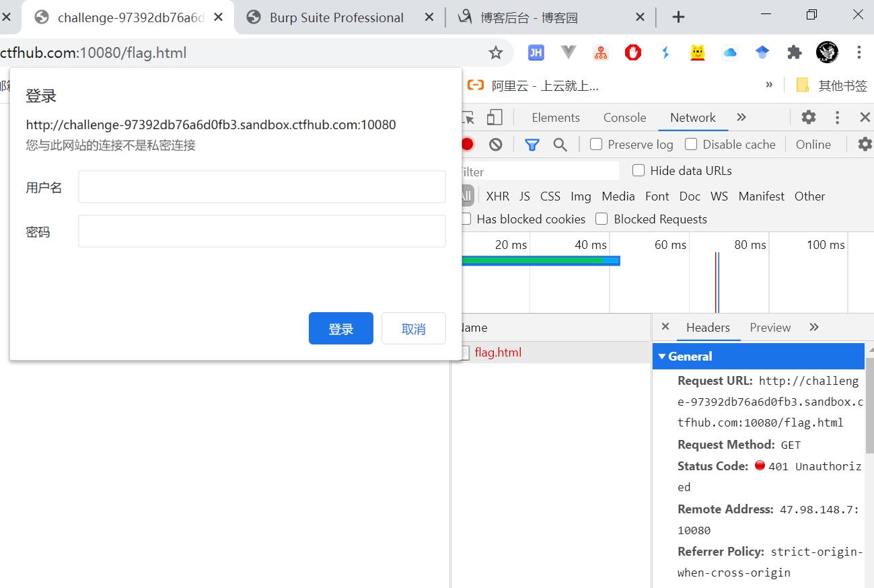The height and width of the screenshot is (588, 874).
Task: Enable Preserve log checkbox
Action: coord(596,144)
